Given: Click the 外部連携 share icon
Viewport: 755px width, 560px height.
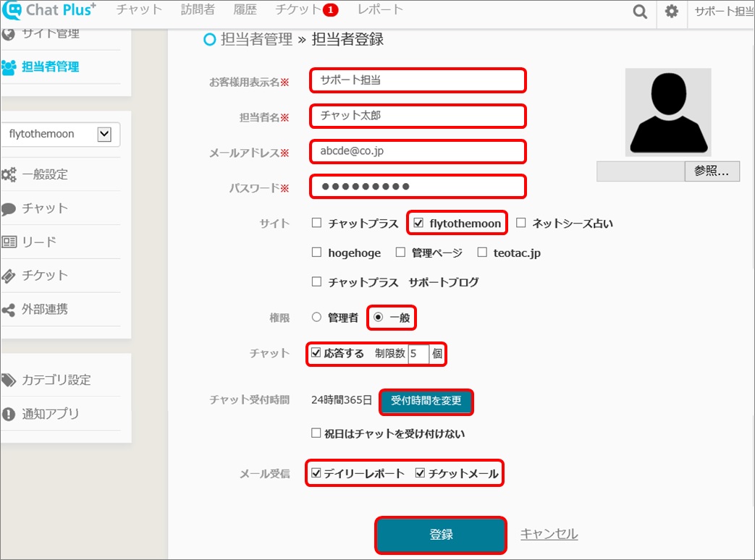Looking at the screenshot, I should click(x=9, y=310).
